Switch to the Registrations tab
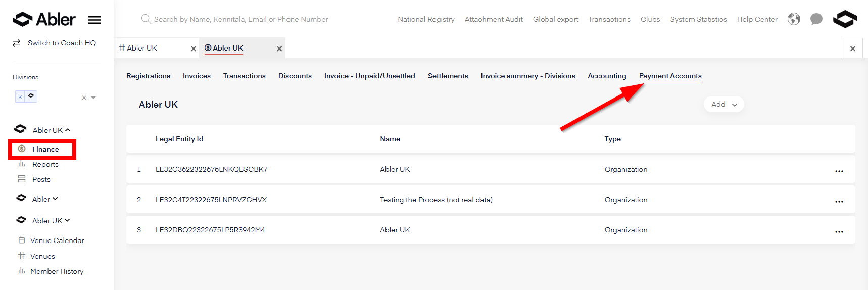 coord(148,76)
